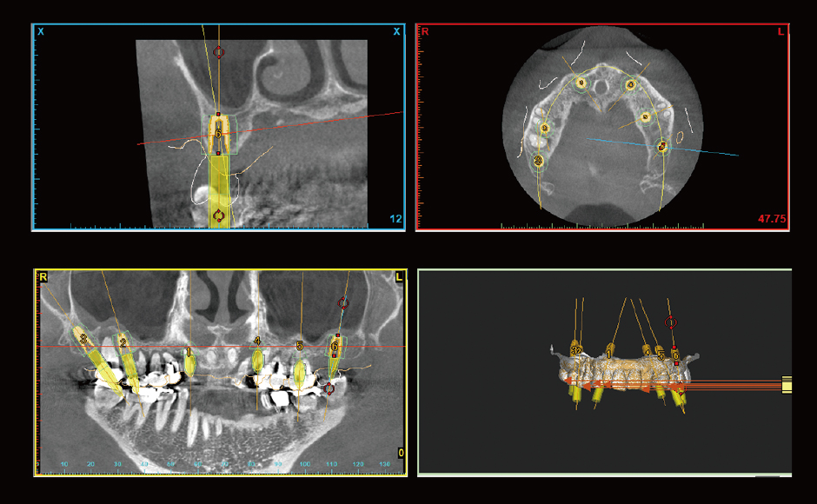Select implant 4 marker in axial view
The height and width of the screenshot is (504, 817).
pyautogui.click(x=632, y=85)
